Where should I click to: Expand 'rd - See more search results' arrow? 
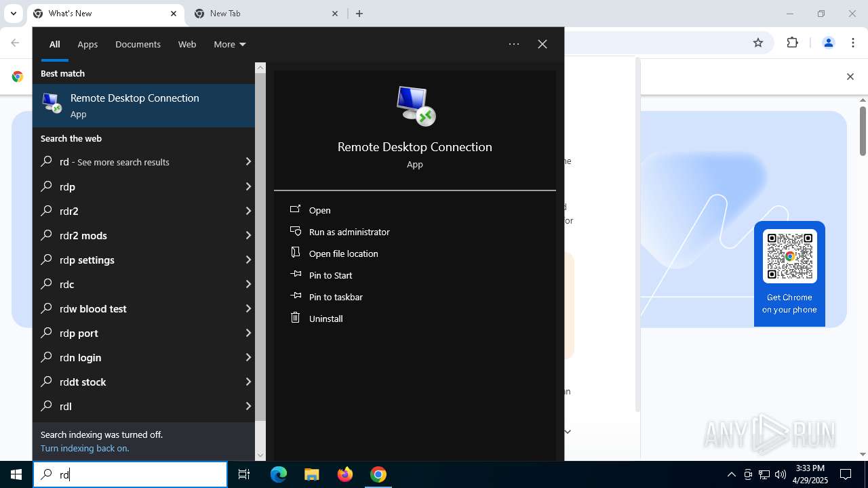(x=248, y=162)
